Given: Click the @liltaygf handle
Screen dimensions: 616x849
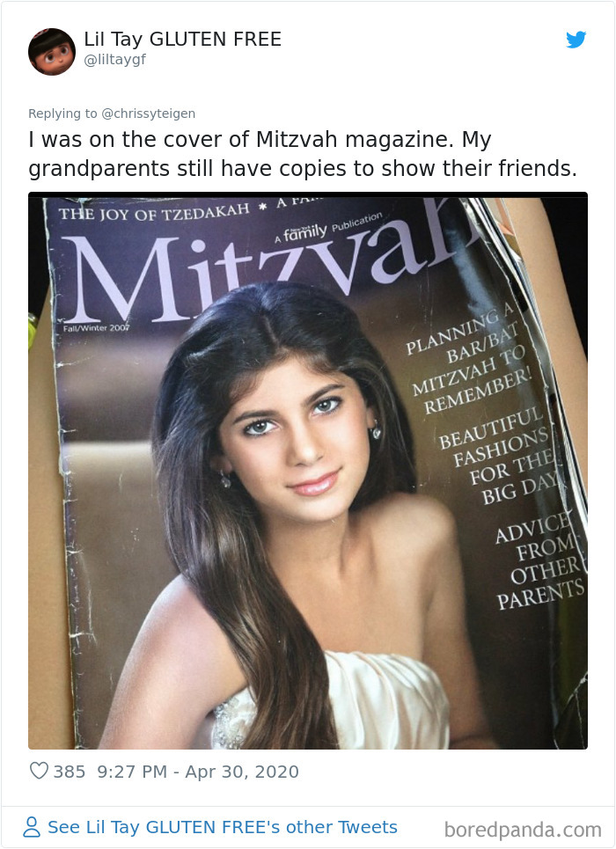Looking at the screenshot, I should point(115,60).
